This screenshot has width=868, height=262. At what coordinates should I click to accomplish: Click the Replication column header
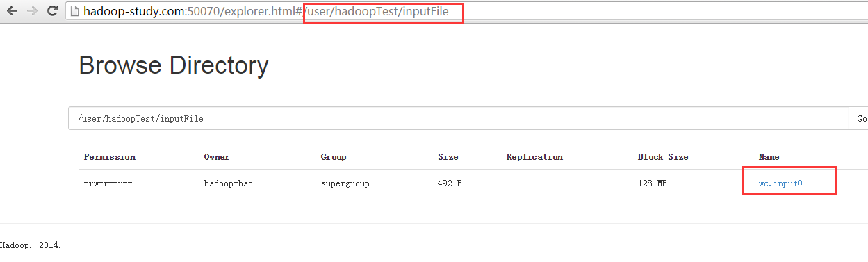pyautogui.click(x=534, y=157)
